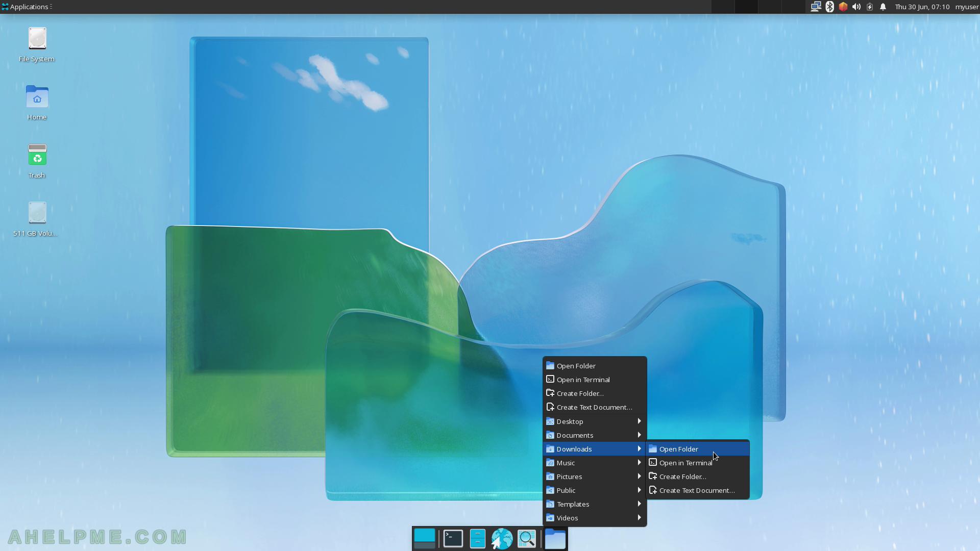Click the volume speaker tray icon
This screenshot has width=980, height=551.
point(856,7)
